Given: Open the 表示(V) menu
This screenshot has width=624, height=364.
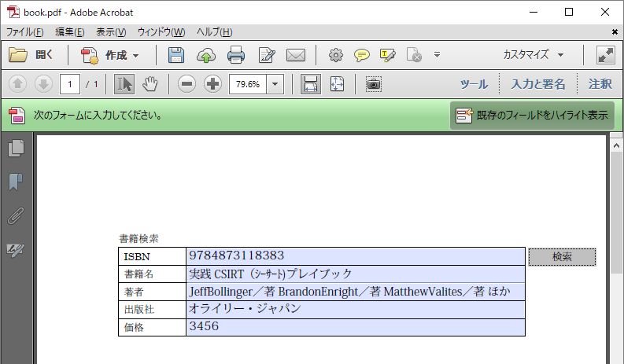Looking at the screenshot, I should click(x=110, y=31).
